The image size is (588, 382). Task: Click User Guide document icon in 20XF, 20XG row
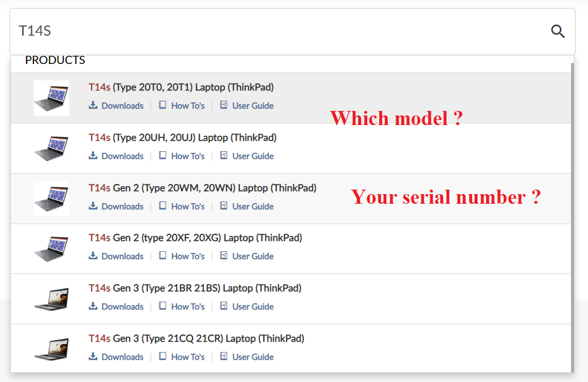(224, 255)
